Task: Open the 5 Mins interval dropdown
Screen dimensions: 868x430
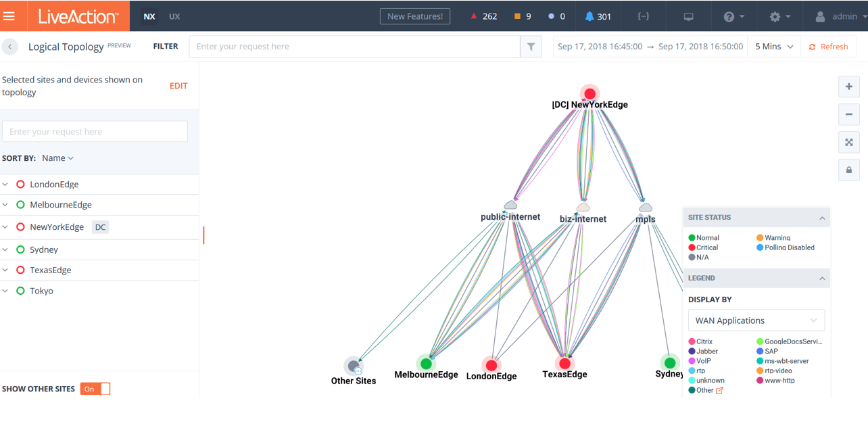Action: pyautogui.click(x=773, y=47)
